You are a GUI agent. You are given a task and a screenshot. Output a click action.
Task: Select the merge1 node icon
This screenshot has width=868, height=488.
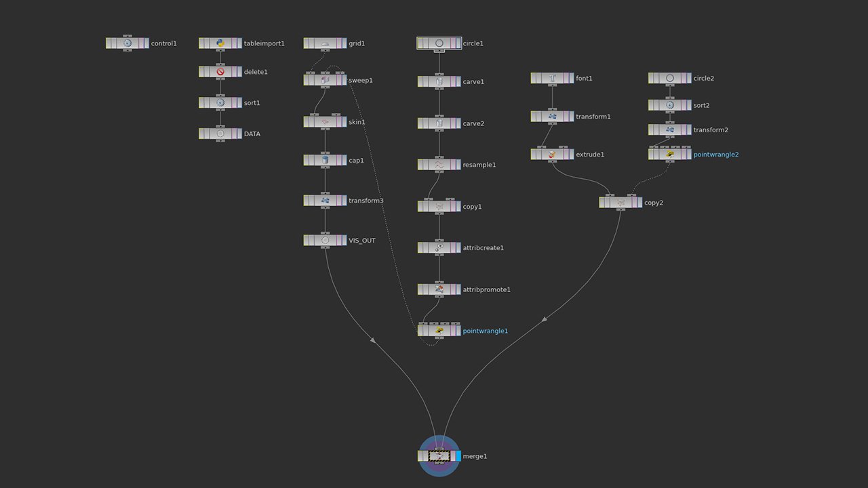click(439, 457)
